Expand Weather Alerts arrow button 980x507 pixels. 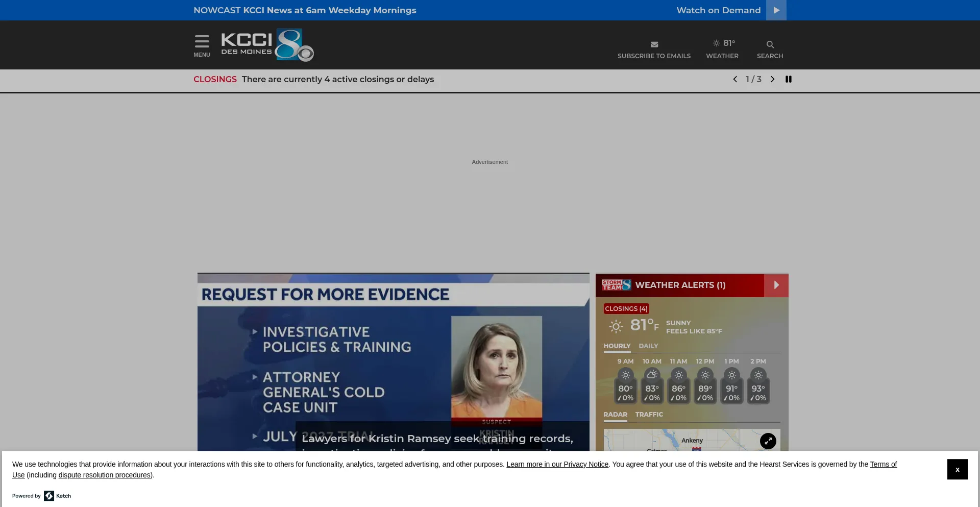pyautogui.click(x=776, y=285)
